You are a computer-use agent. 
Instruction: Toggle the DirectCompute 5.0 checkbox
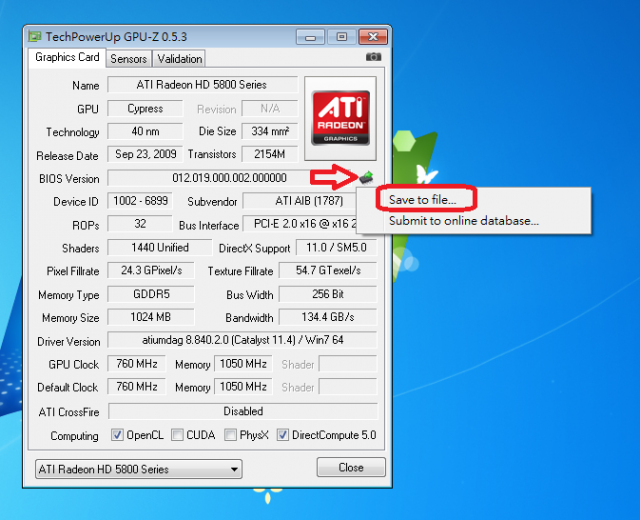tap(283, 435)
